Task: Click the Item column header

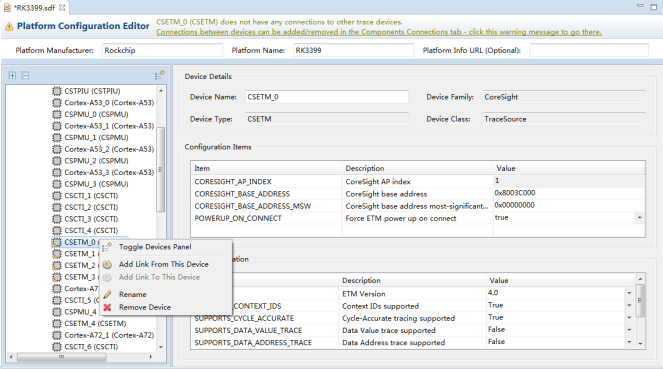Action: [x=266, y=168]
